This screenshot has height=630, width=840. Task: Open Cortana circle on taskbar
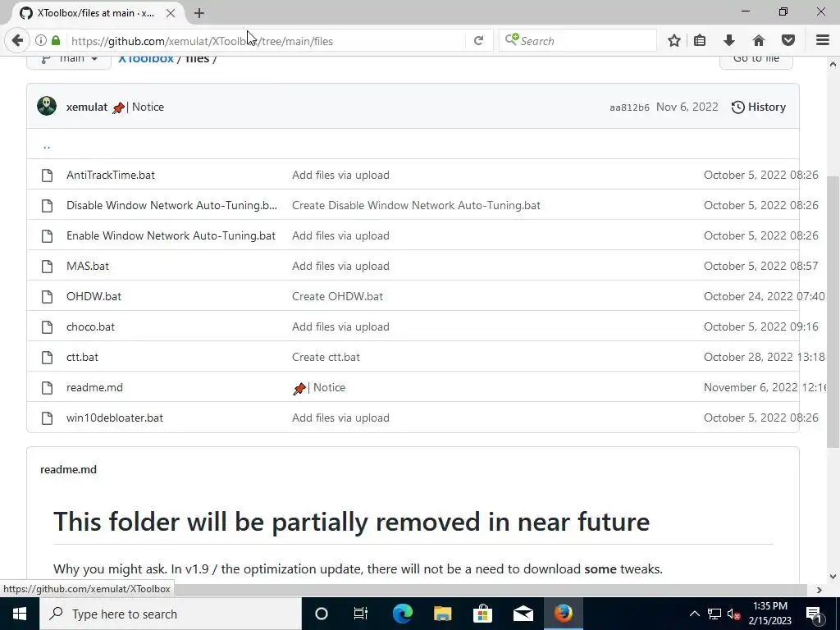tap(322, 614)
